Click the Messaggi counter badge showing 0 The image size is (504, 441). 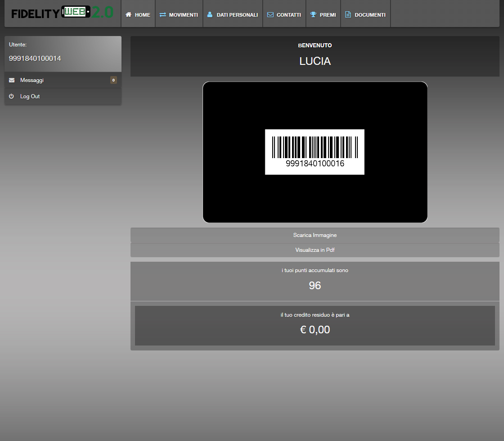pos(113,80)
